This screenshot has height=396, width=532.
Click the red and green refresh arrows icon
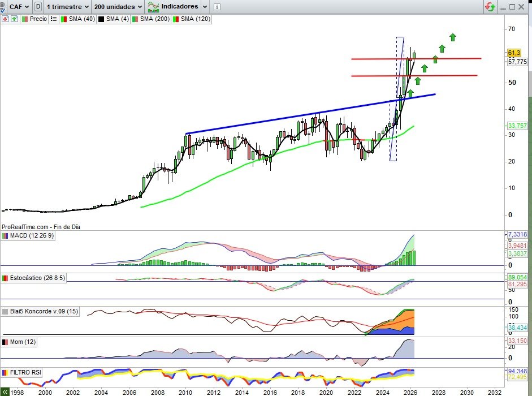[x=490, y=6]
